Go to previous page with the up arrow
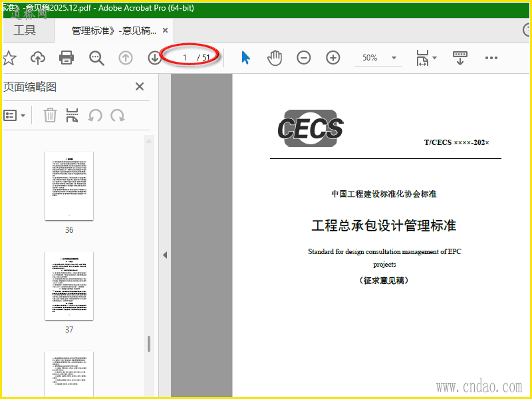 coord(126,58)
